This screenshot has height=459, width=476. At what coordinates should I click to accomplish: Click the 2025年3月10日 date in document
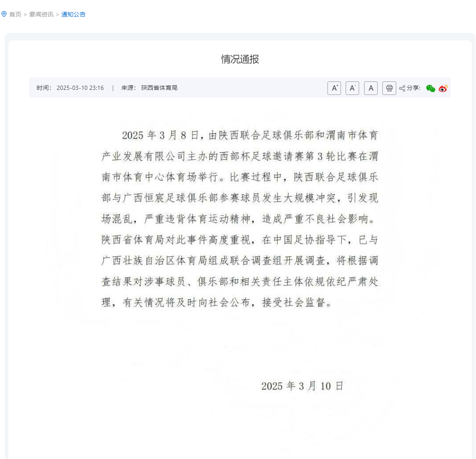[303, 386]
